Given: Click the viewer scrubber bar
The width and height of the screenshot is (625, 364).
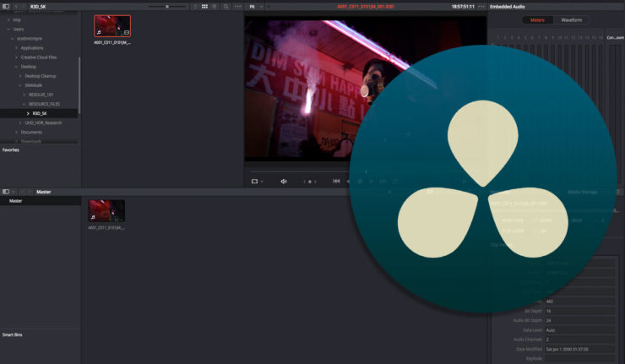Looking at the screenshot, I should (x=299, y=171).
